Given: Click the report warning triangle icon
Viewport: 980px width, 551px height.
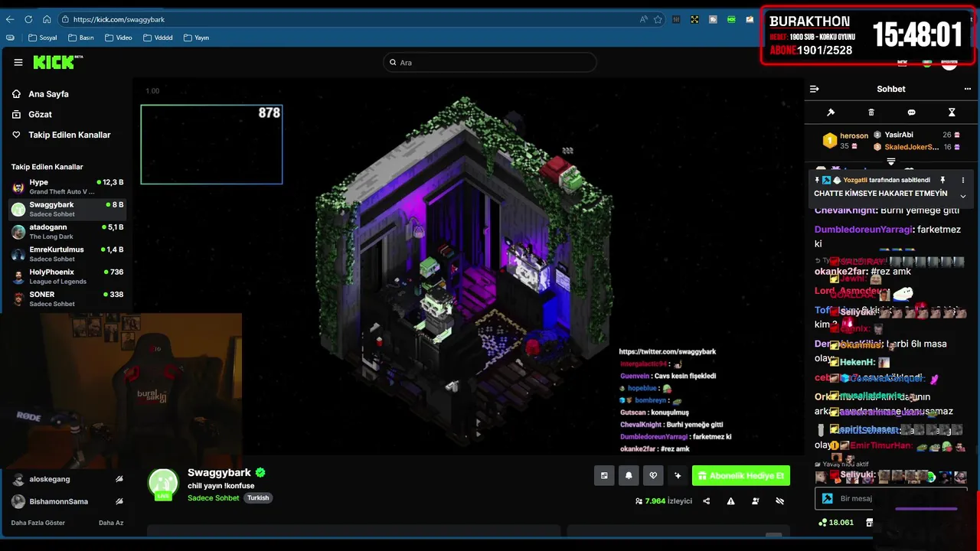Looking at the screenshot, I should 730,501.
